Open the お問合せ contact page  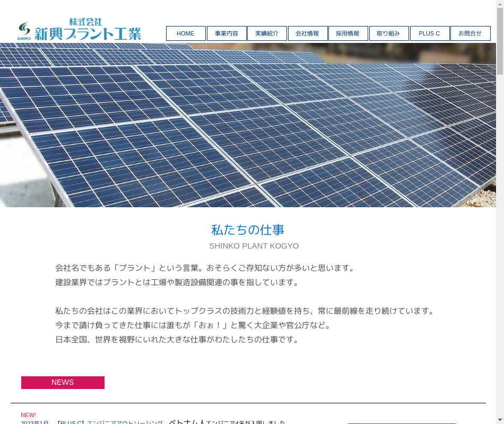pyautogui.click(x=470, y=33)
